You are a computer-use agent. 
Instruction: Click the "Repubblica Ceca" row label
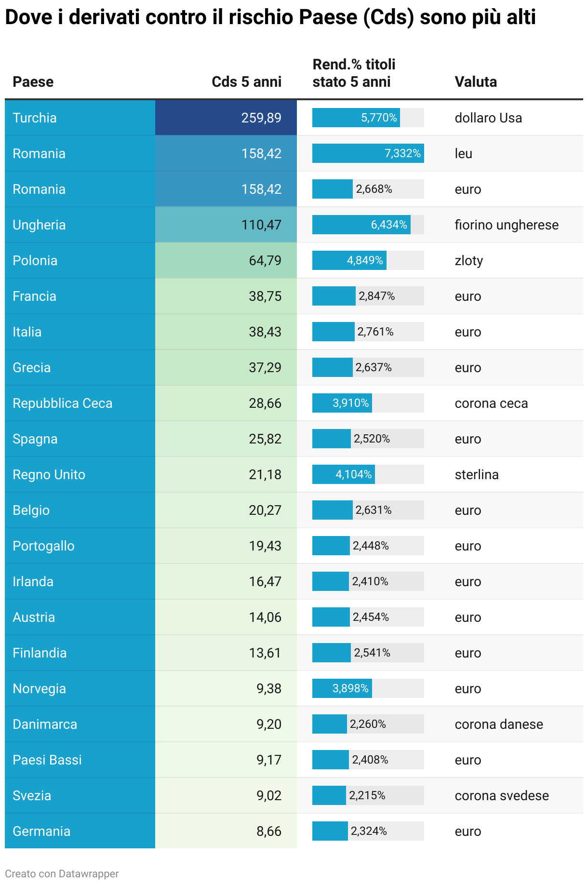pyautogui.click(x=63, y=403)
